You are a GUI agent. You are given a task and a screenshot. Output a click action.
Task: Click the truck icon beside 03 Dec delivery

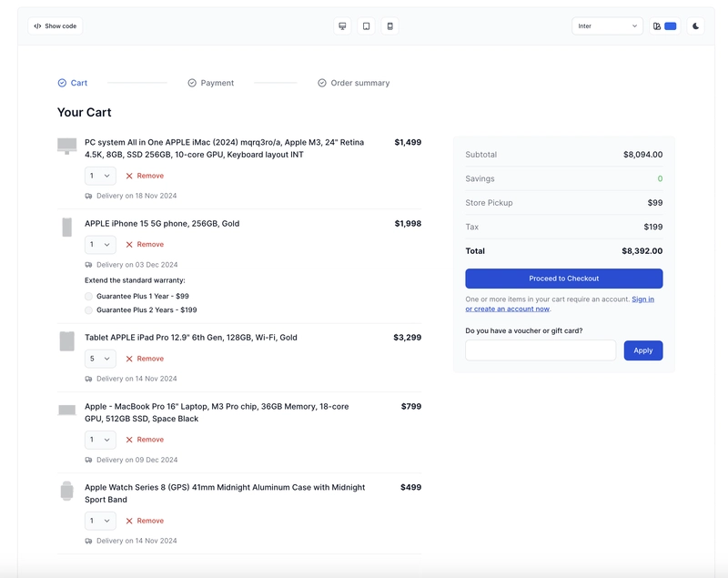(x=88, y=265)
